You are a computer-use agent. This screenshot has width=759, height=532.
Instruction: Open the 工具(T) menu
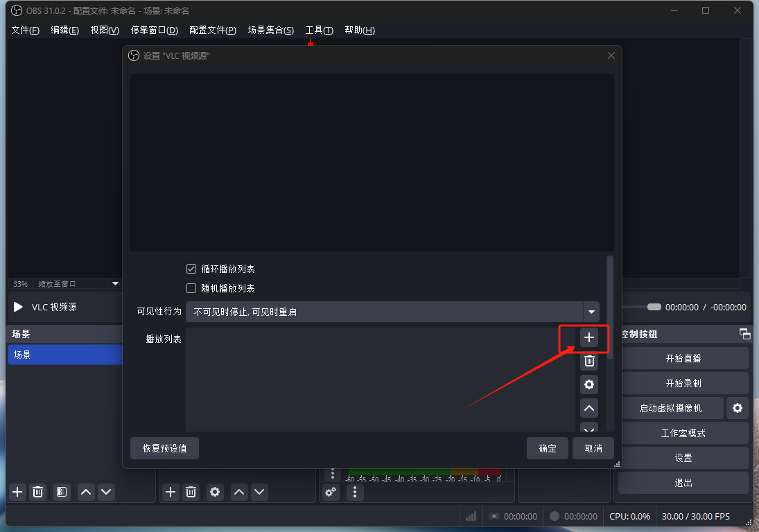[x=319, y=30]
